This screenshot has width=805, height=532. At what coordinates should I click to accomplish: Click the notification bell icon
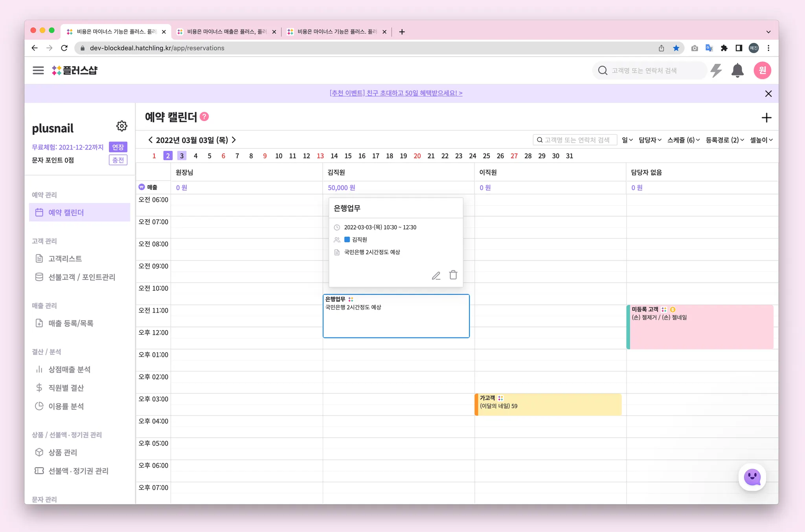[737, 71]
